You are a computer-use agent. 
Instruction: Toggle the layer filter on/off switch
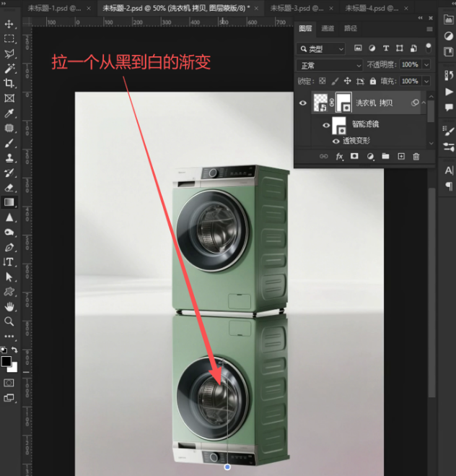pyautogui.click(x=428, y=48)
